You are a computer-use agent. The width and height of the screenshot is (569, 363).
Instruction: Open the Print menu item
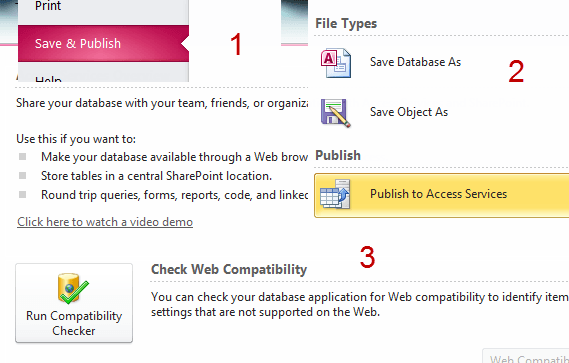pyautogui.click(x=103, y=7)
